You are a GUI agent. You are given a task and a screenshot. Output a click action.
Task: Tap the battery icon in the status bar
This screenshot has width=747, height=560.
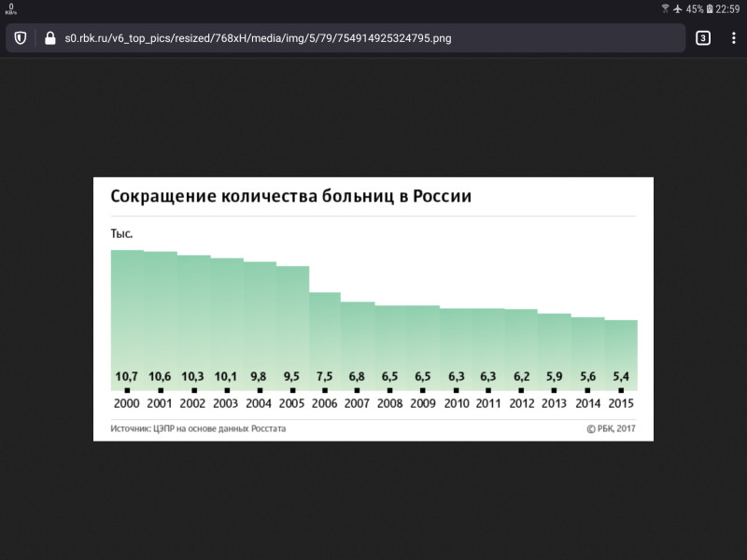[710, 8]
